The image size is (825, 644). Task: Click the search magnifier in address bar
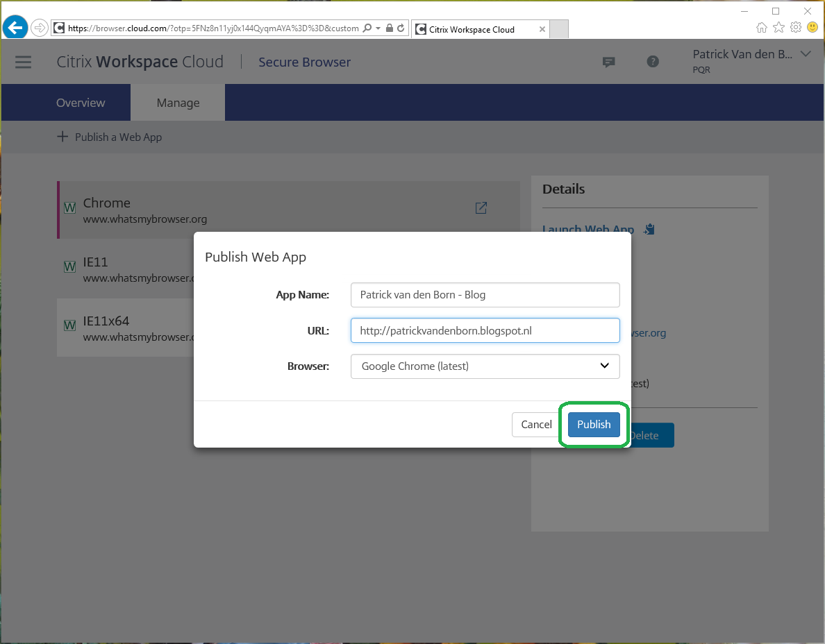click(367, 28)
